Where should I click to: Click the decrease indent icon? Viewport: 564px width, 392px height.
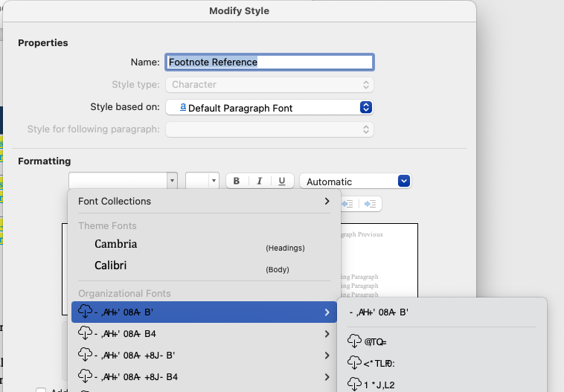(x=347, y=204)
